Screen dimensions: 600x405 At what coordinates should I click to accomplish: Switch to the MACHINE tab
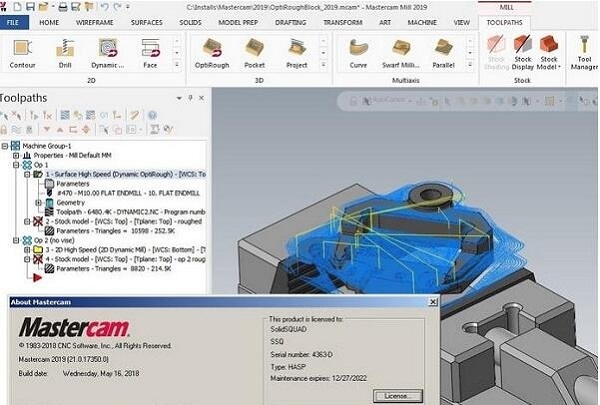pos(422,23)
